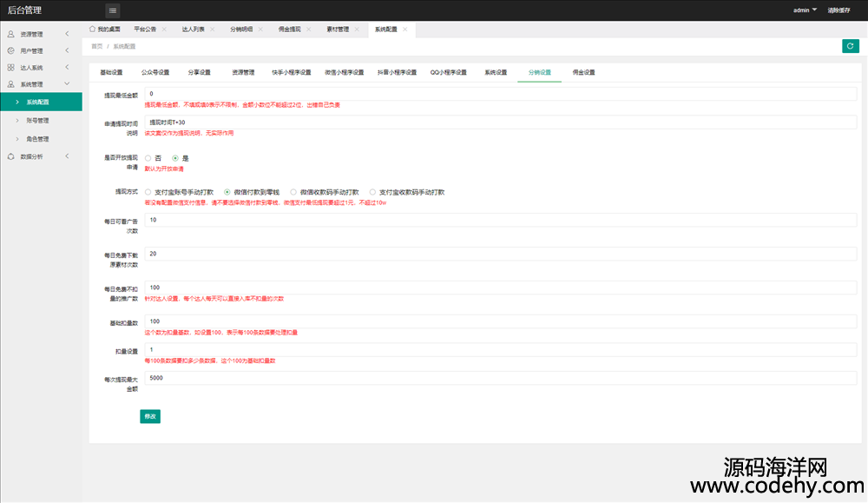Open 账号管理 in the sidebar
This screenshot has height=503, width=868.
(37, 121)
